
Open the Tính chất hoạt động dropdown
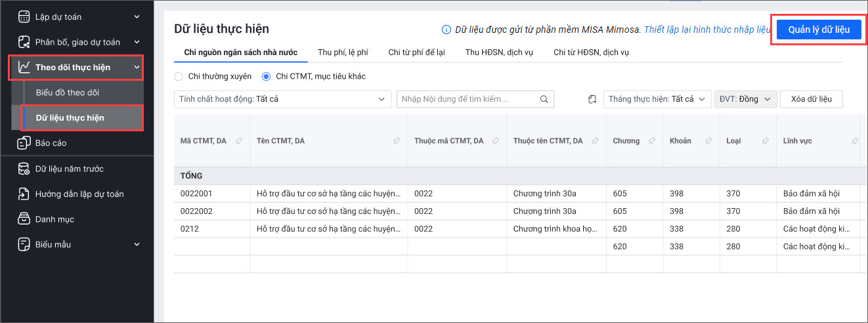283,99
